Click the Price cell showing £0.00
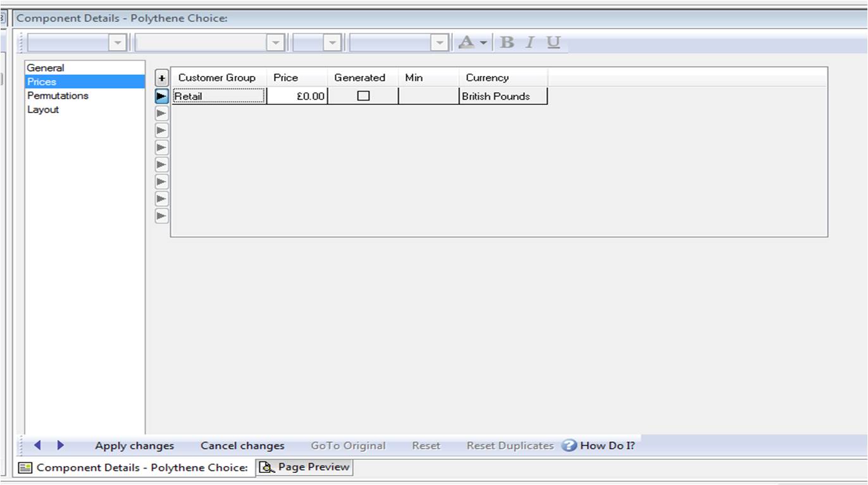Viewport: 868px width, 485px height. click(x=297, y=96)
